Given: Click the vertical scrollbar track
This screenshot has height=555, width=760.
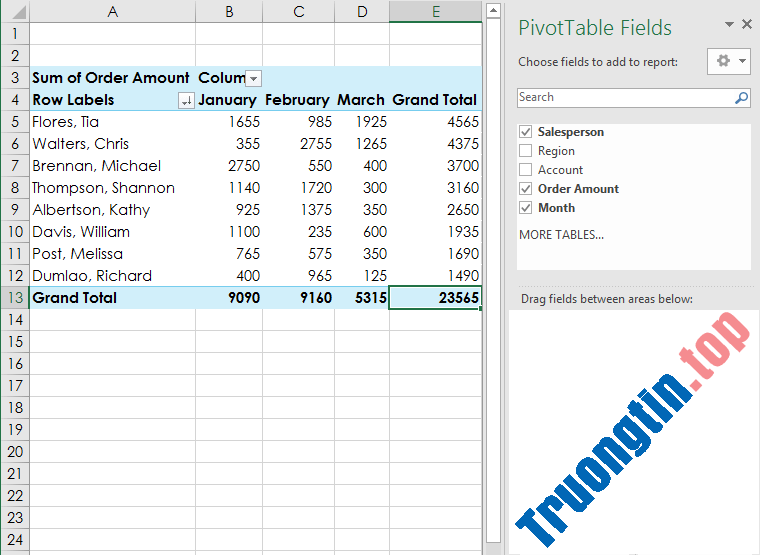Looking at the screenshot, I should tap(493, 280).
